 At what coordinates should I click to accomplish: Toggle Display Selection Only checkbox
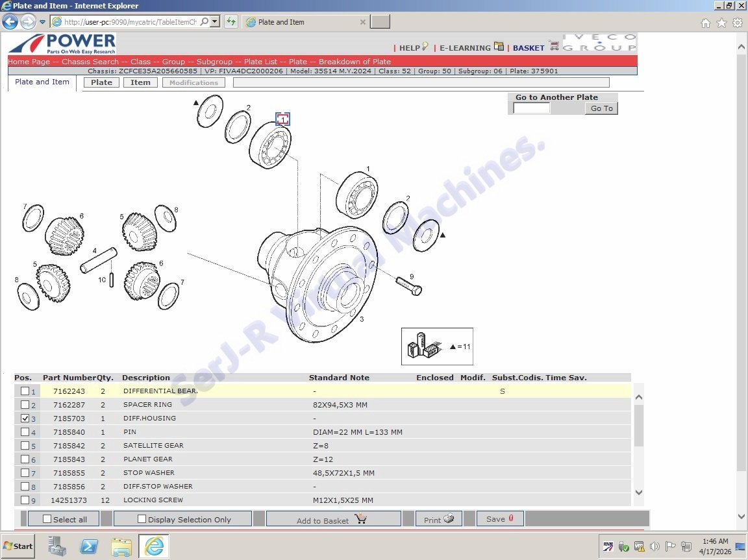coord(142,519)
